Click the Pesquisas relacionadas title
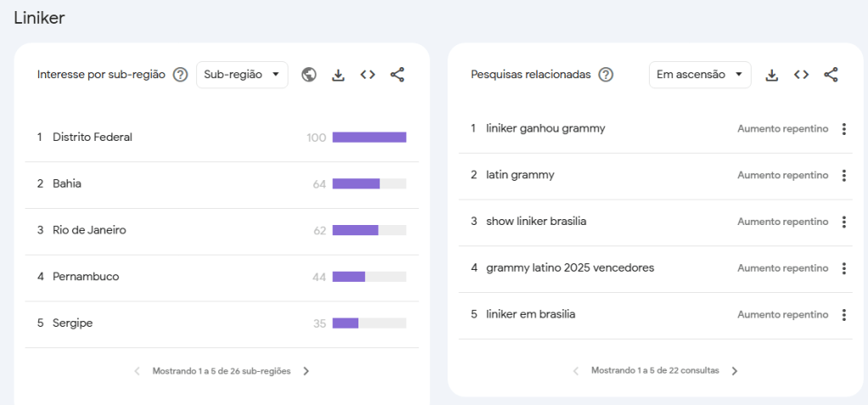The width and height of the screenshot is (868, 405). coord(530,75)
